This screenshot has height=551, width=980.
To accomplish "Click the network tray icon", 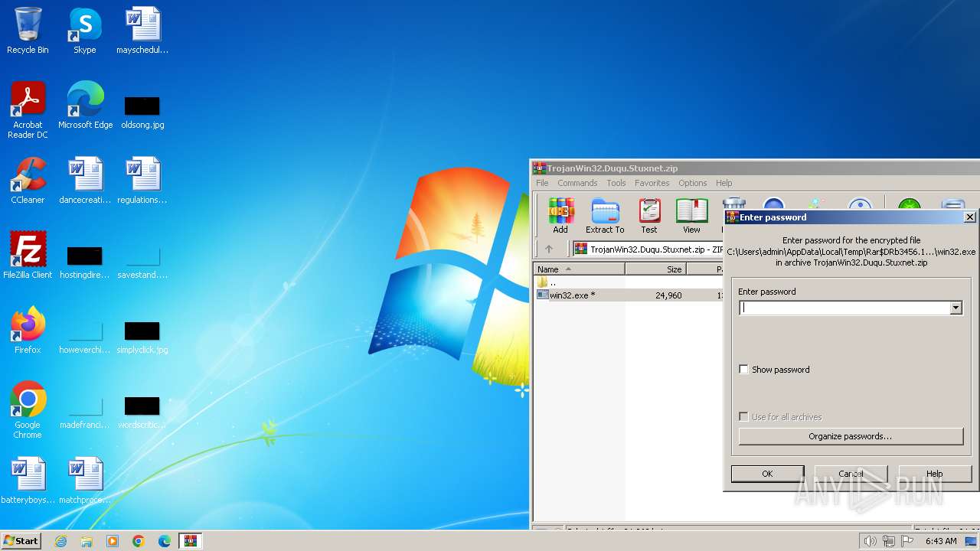I will coord(889,541).
